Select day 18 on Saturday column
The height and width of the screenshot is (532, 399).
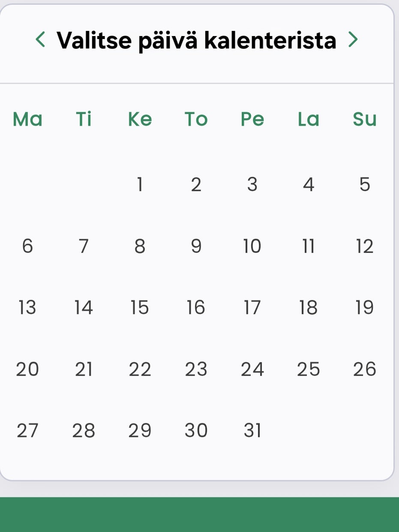pos(308,308)
